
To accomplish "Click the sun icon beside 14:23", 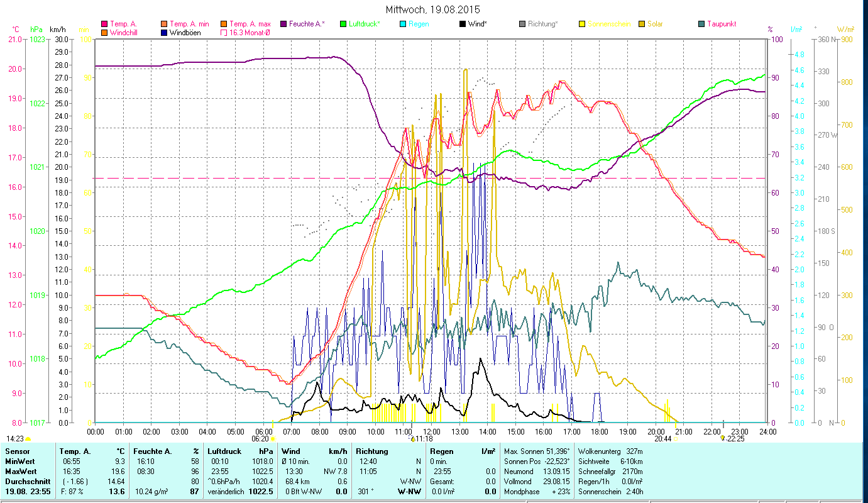I will click(28, 439).
